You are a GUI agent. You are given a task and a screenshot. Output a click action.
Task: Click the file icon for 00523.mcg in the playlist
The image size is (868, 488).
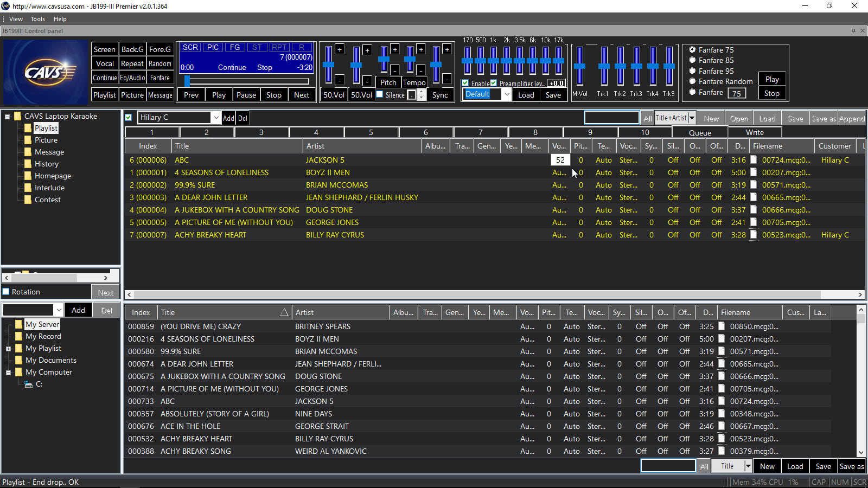[x=754, y=235]
